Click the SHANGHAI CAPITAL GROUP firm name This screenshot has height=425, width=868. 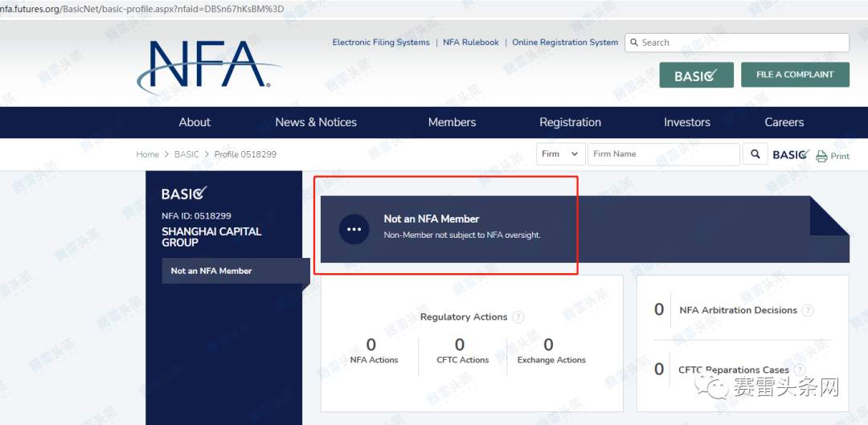coord(211,237)
